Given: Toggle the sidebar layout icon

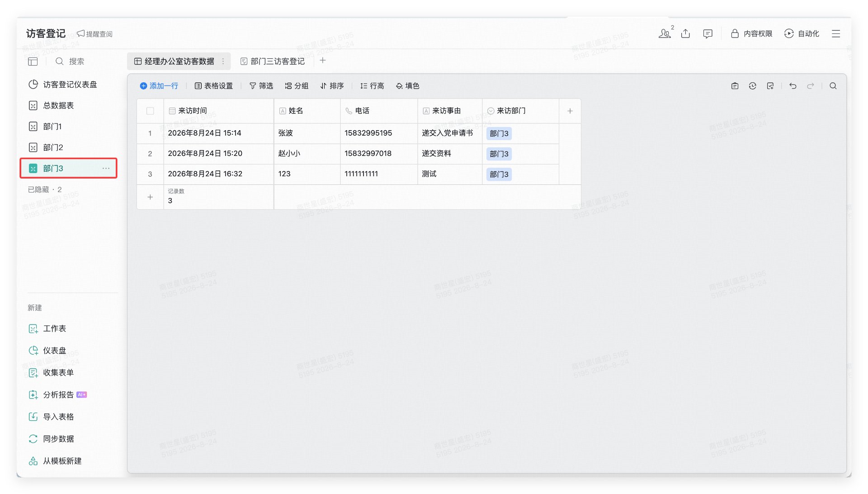Looking at the screenshot, I should [x=33, y=61].
